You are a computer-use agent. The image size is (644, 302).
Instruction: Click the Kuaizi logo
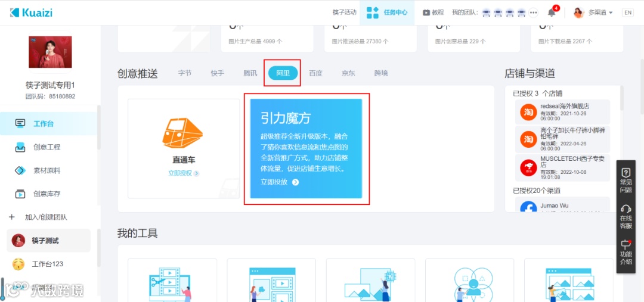click(31, 13)
